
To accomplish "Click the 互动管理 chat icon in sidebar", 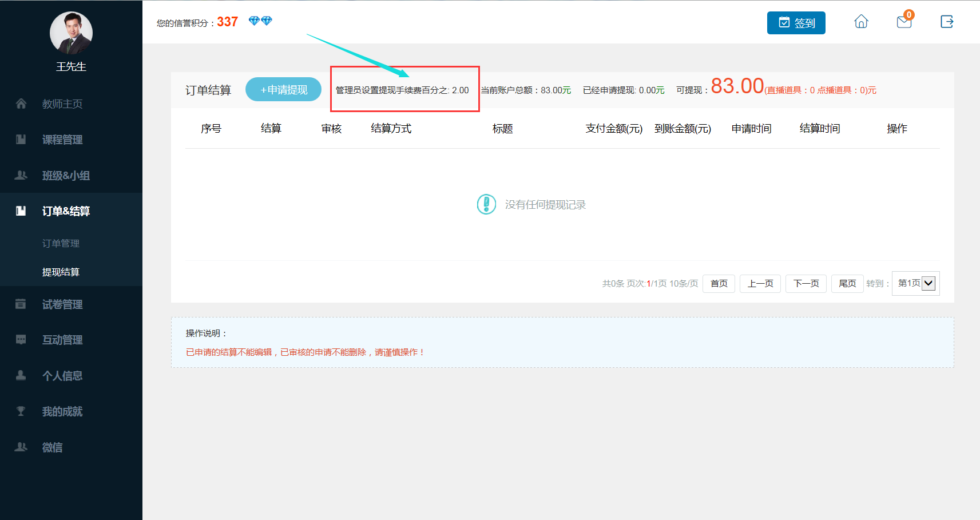I will coord(21,340).
